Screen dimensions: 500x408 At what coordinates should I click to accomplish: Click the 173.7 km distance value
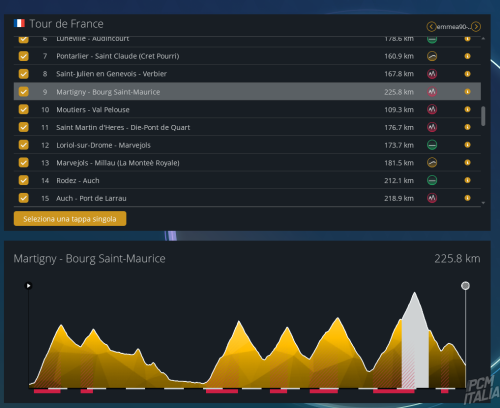click(x=399, y=145)
